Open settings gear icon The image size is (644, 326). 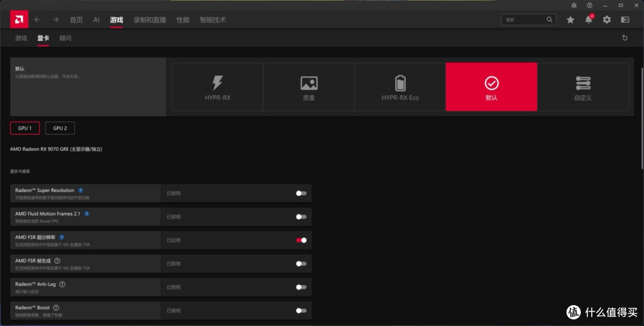click(606, 20)
